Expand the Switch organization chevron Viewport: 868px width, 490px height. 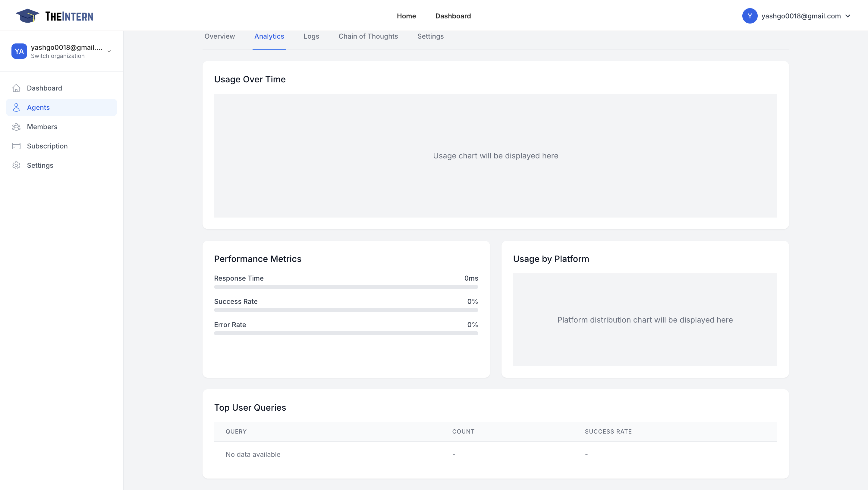point(109,51)
